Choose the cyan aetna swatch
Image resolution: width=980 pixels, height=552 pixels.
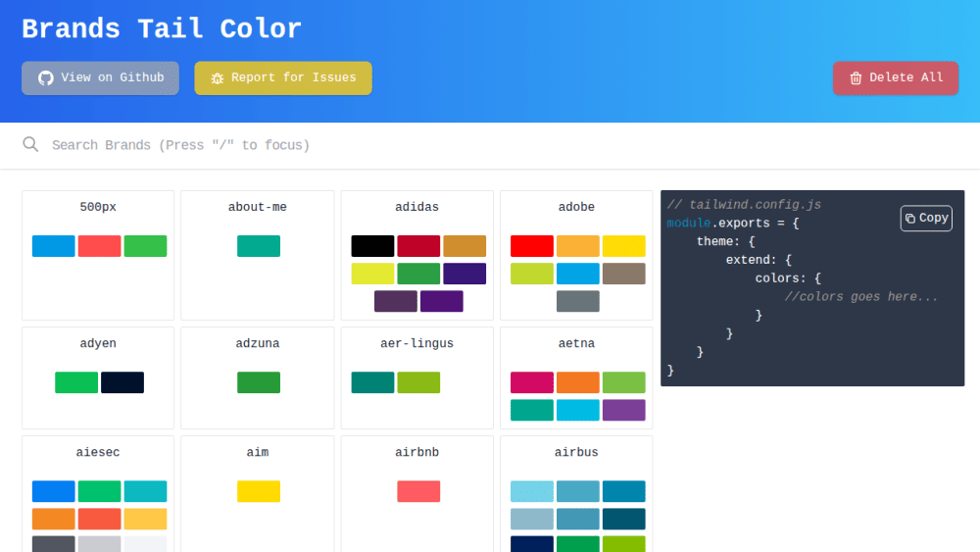578,410
